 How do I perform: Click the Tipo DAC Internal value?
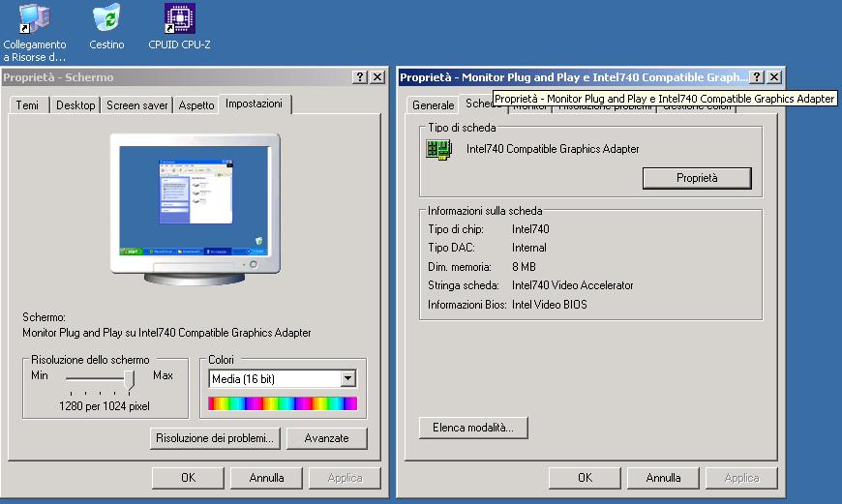coord(529,248)
